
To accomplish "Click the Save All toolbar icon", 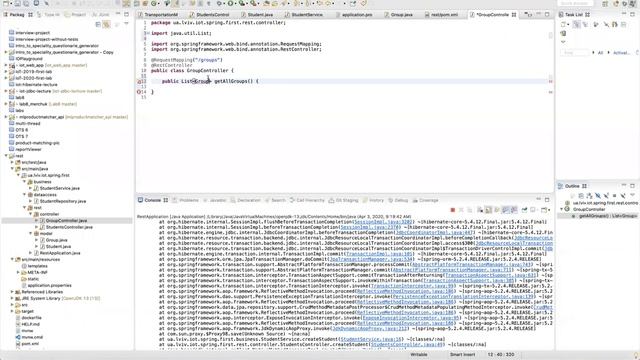I will (x=26, y=3).
